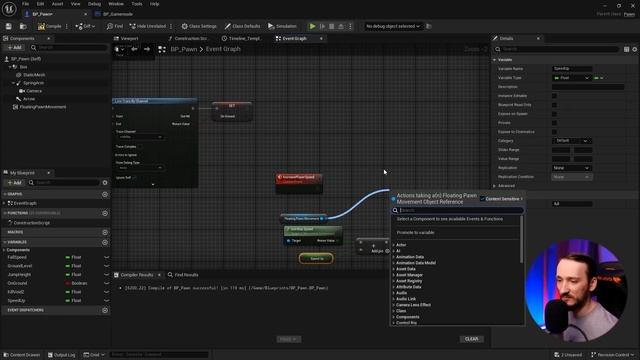Click the frame skip button beside Play
The width and height of the screenshot is (640, 360).
(322, 26)
